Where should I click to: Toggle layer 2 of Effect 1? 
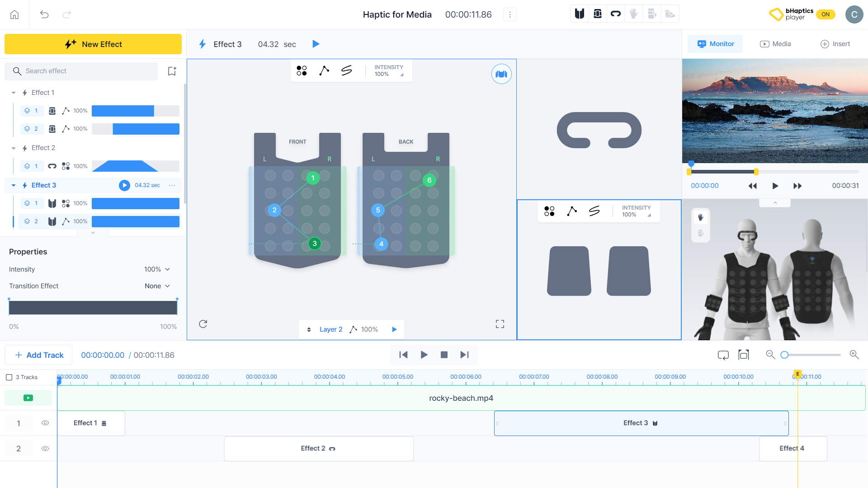click(32, 129)
